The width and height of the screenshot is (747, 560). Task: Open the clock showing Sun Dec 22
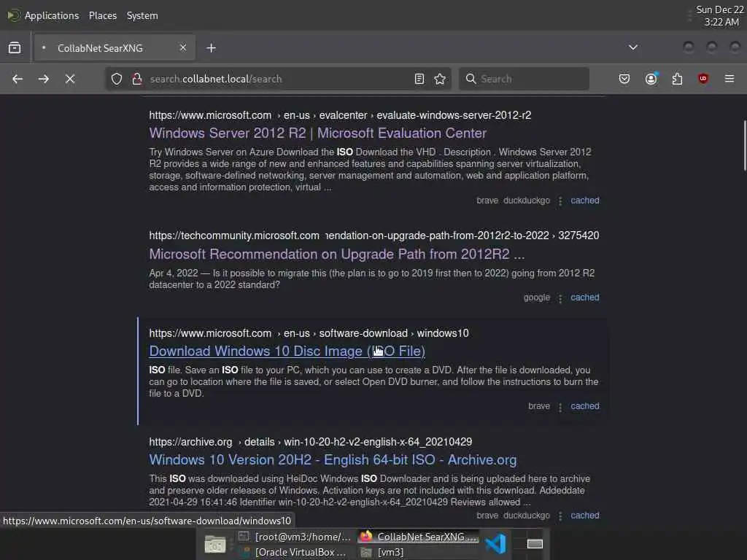[x=720, y=16]
